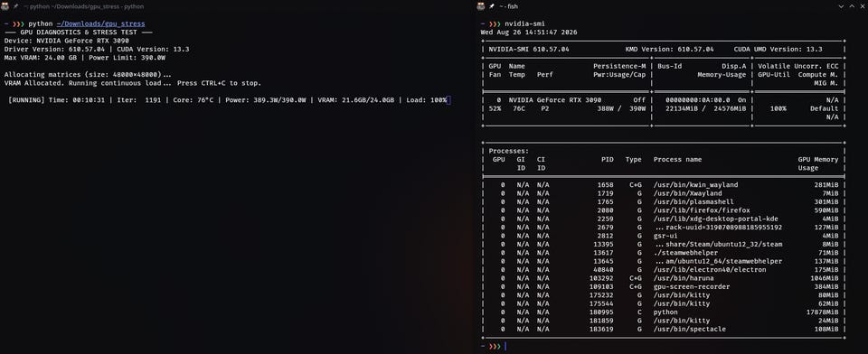Image resolution: width=868 pixels, height=354 pixels.
Task: Click the /usr/bin/kwin_wayland process row
Action: pyautogui.click(x=663, y=185)
